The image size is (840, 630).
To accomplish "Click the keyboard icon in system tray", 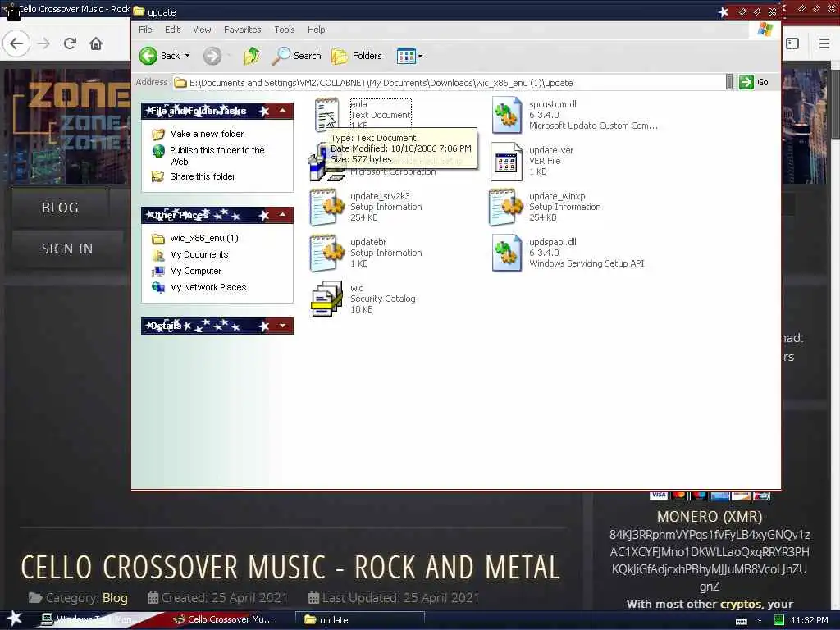I will (x=742, y=621).
